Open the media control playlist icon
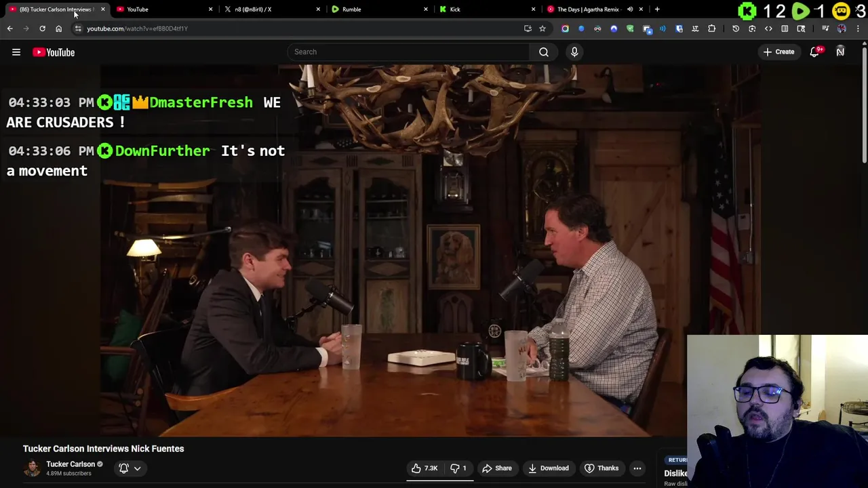Viewport: 868px width, 488px height. click(x=825, y=28)
